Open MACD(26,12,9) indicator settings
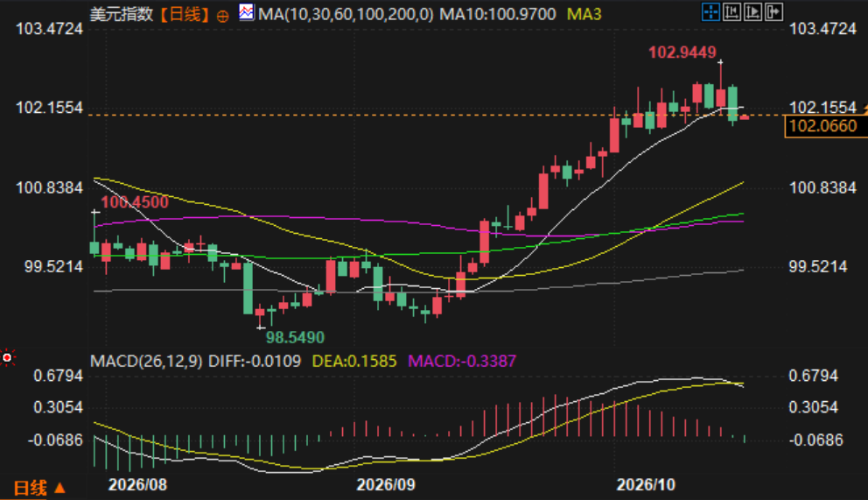 point(146,361)
